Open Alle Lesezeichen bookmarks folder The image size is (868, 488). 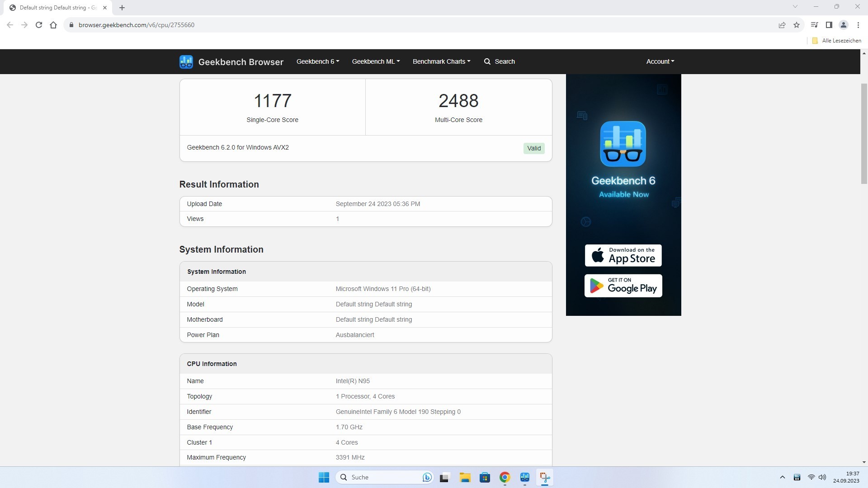837,41
